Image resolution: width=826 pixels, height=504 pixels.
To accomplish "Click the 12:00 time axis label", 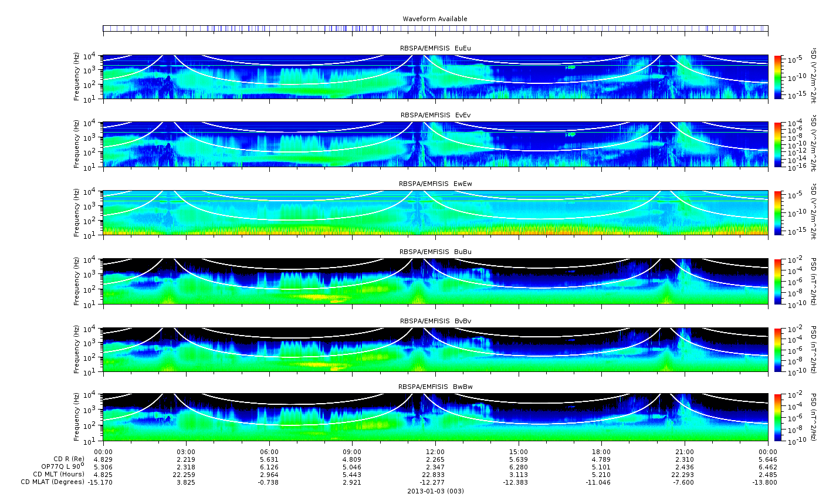I will pyautogui.click(x=435, y=451).
